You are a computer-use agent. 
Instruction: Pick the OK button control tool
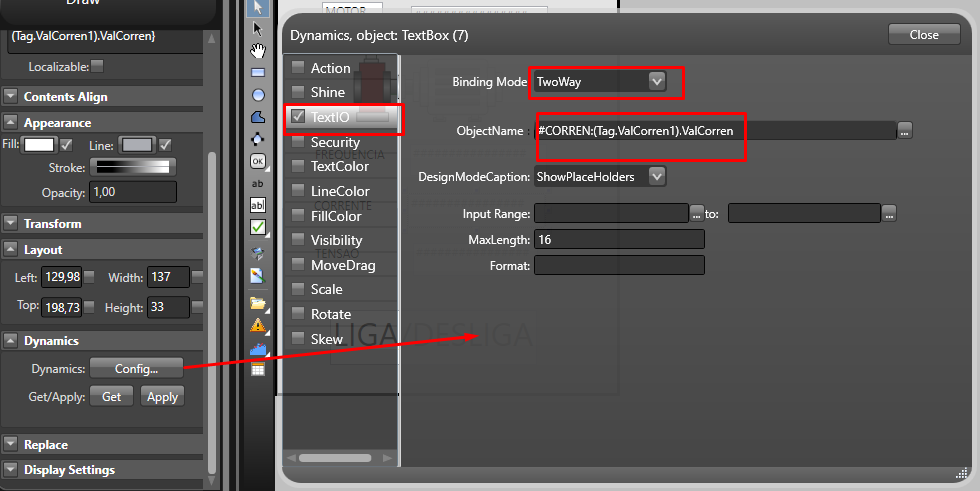click(258, 161)
